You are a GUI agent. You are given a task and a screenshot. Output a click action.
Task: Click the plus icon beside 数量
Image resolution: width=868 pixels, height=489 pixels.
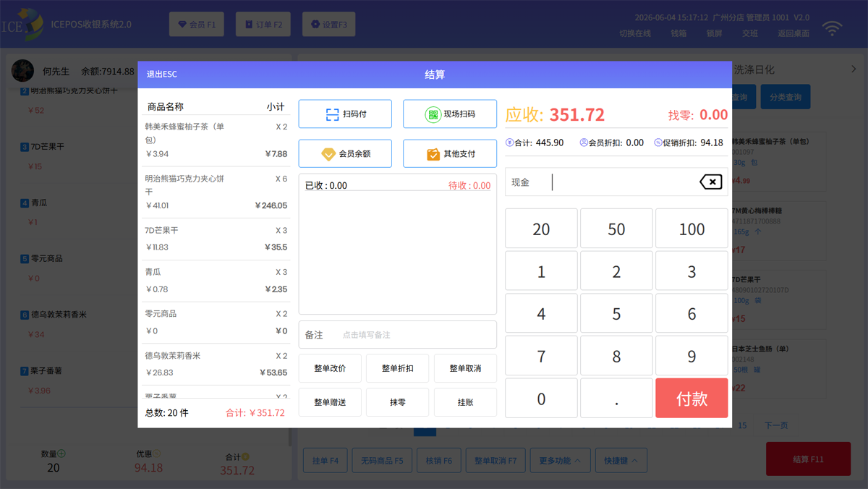tap(61, 454)
